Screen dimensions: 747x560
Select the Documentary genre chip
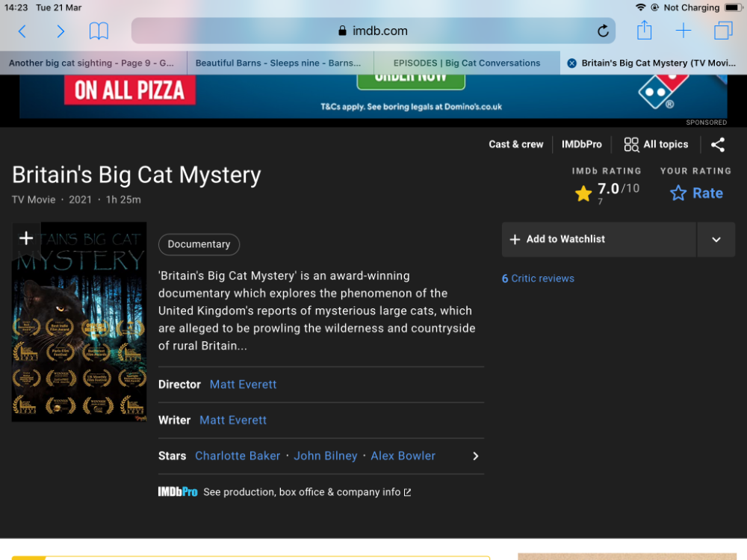point(199,244)
